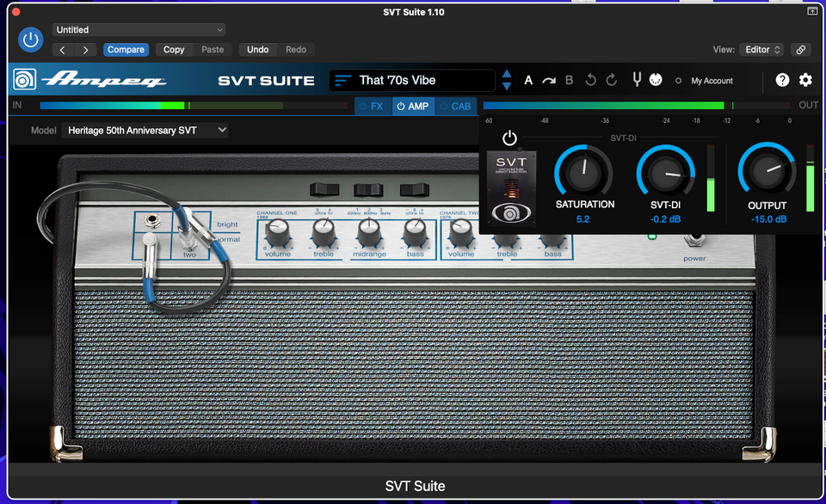Switch to the CAB tab
The width and height of the screenshot is (826, 504).
456,107
